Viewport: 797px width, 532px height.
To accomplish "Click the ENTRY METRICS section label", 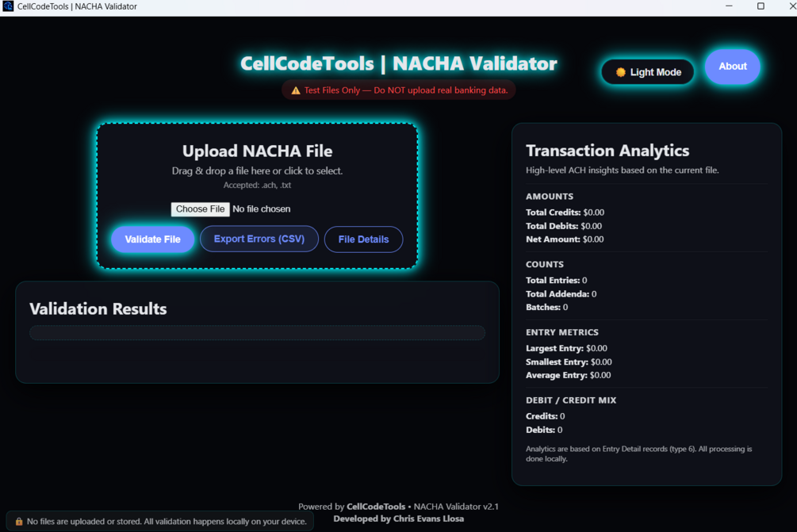I will [562, 332].
